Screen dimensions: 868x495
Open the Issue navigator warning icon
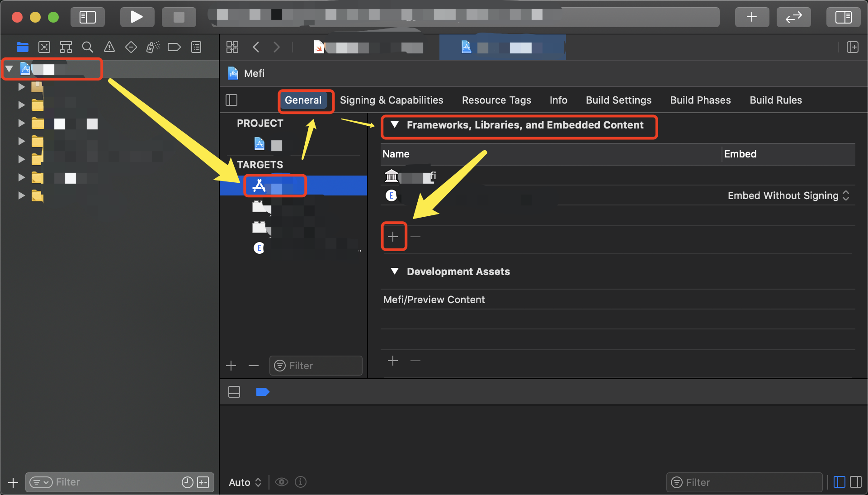(x=109, y=47)
